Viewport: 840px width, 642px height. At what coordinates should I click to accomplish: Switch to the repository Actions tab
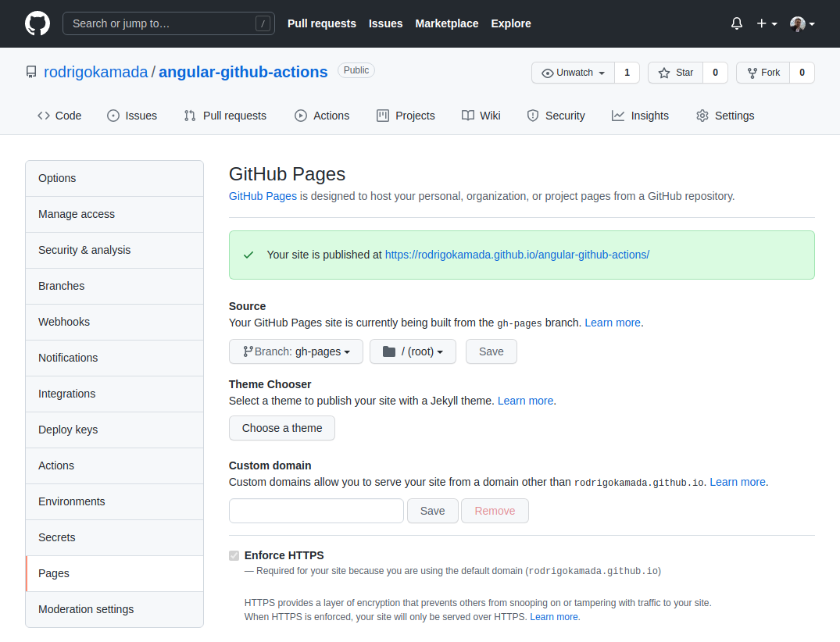pyautogui.click(x=322, y=116)
